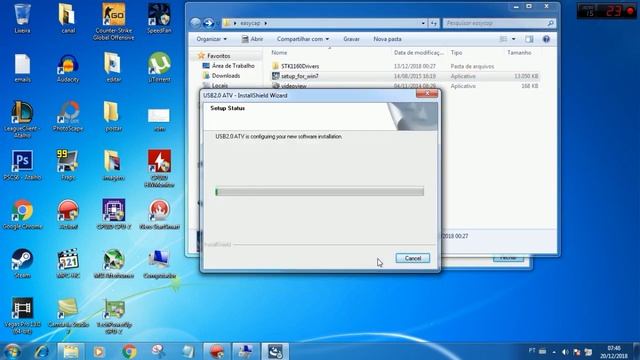This screenshot has width=640, height=360.
Task: Click the red record indicator on overlay
Action: click(x=631, y=11)
